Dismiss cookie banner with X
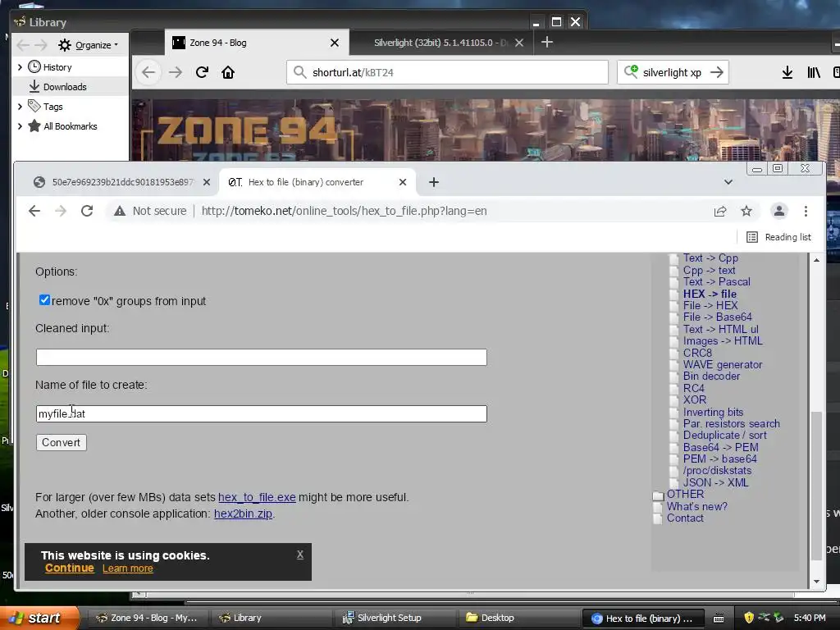 point(300,555)
